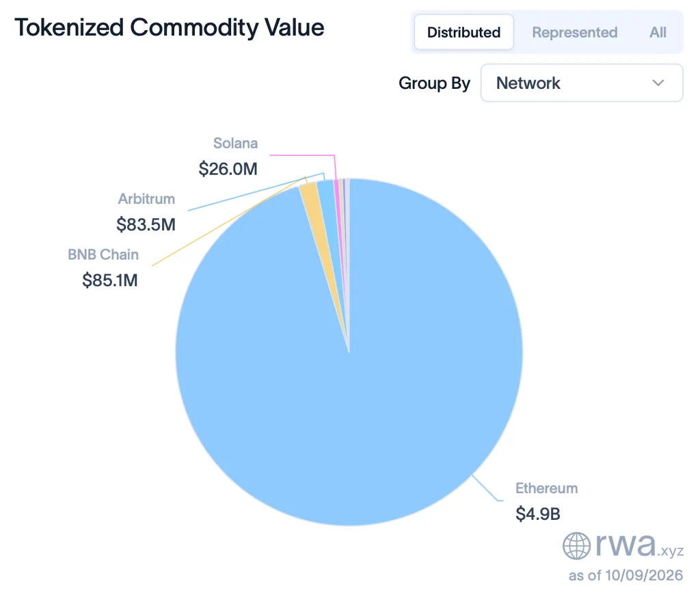The height and width of the screenshot is (593, 700).
Task: Click the BNB Chain label
Action: 103,254
